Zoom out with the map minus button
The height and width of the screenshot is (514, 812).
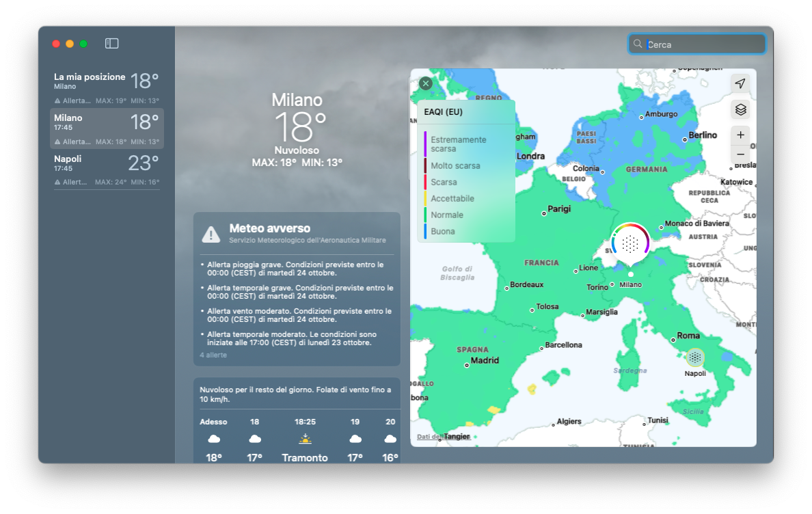[740, 154]
